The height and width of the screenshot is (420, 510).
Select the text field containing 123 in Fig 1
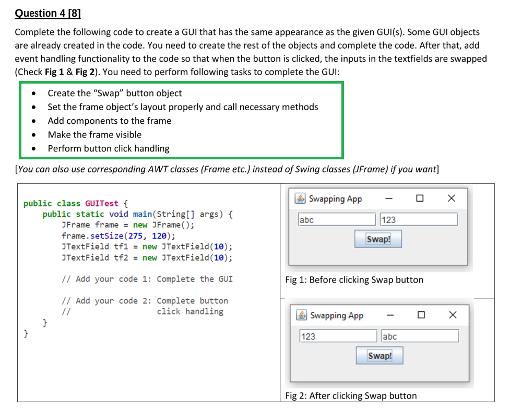418,219
